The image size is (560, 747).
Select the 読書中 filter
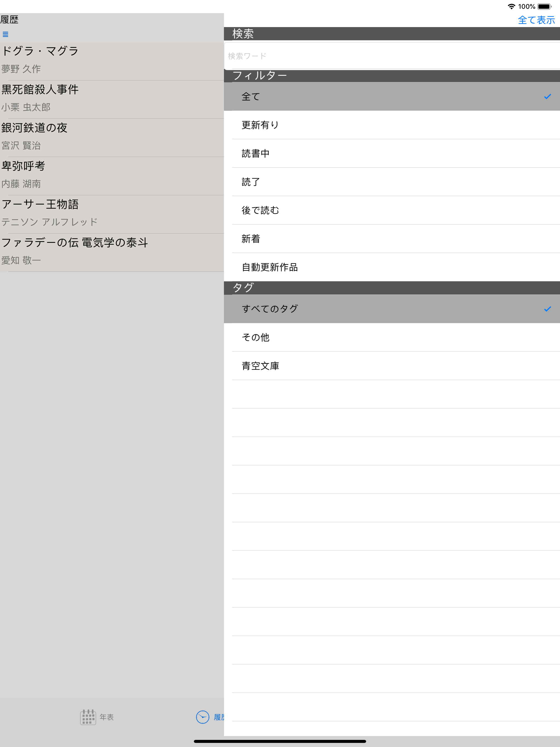(x=392, y=153)
